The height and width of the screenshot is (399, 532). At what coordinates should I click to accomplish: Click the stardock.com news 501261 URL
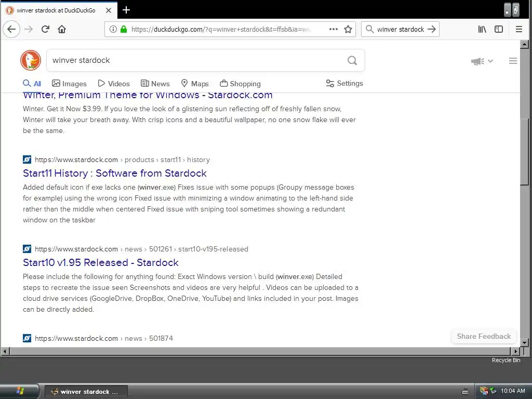141,249
